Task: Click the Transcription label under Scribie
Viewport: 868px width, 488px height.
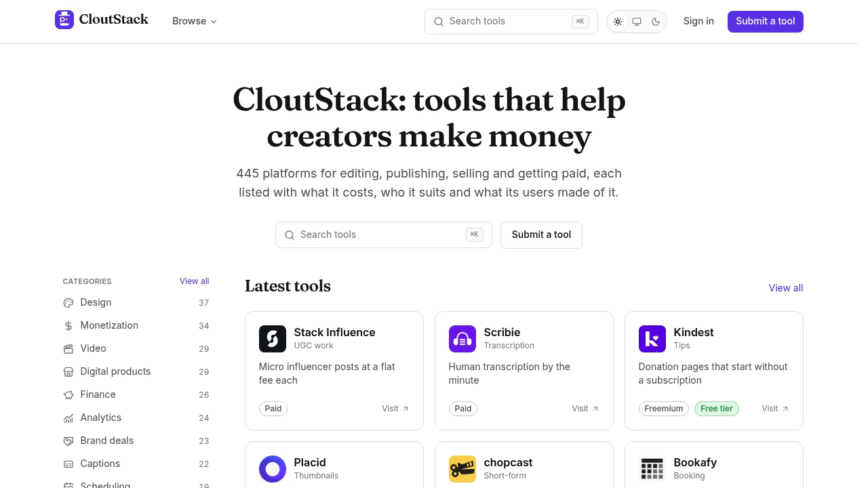Action: tap(509, 346)
